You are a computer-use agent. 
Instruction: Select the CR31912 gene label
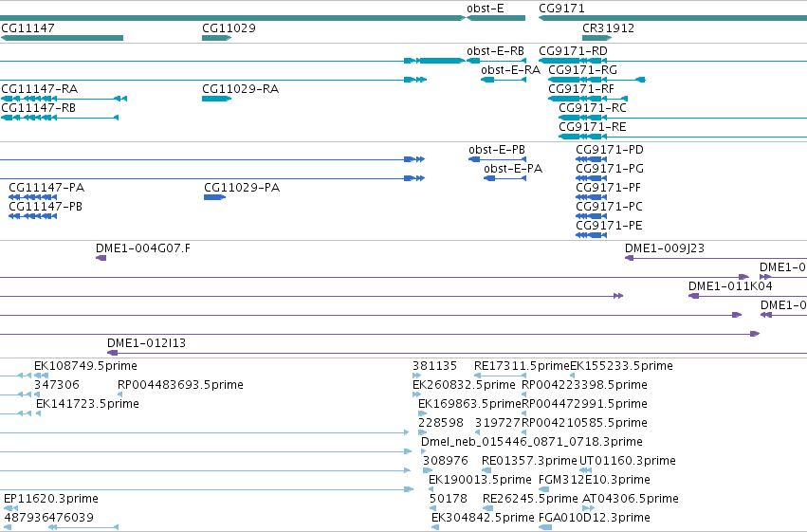point(608,28)
